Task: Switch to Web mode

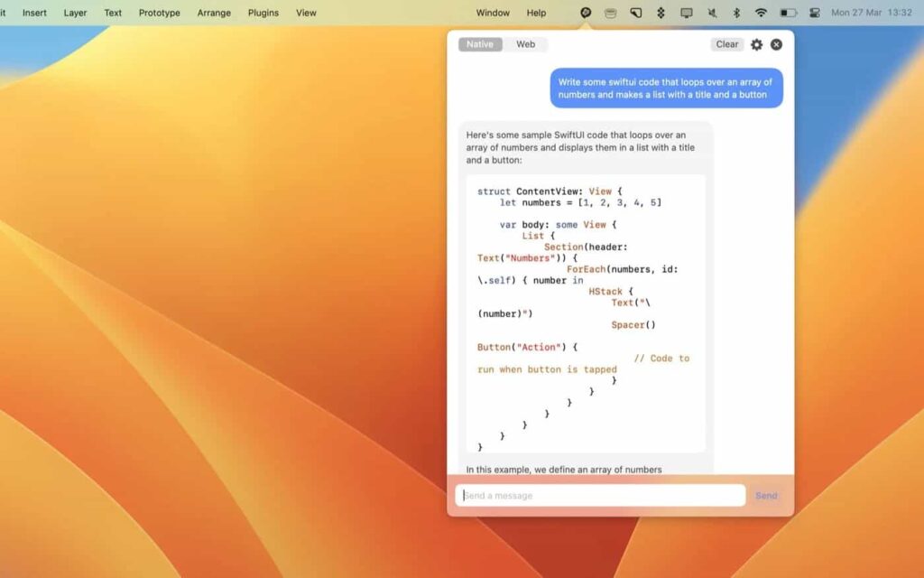Action: point(525,43)
